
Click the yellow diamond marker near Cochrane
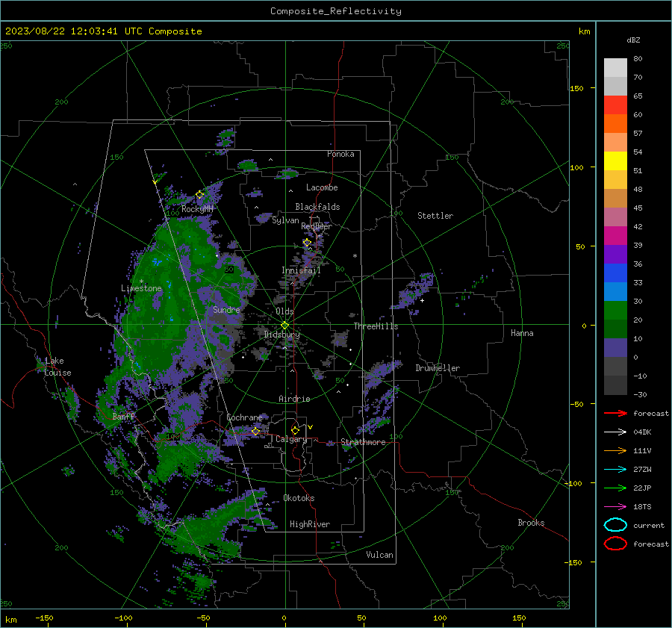coord(255,432)
